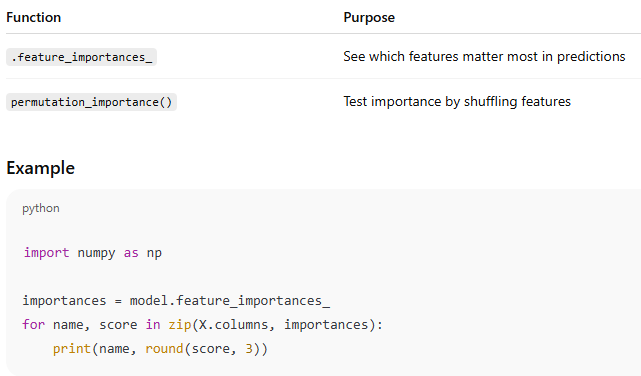Screen dimensions: 641x376
Task: Click the np alias in code
Action: pos(154,253)
